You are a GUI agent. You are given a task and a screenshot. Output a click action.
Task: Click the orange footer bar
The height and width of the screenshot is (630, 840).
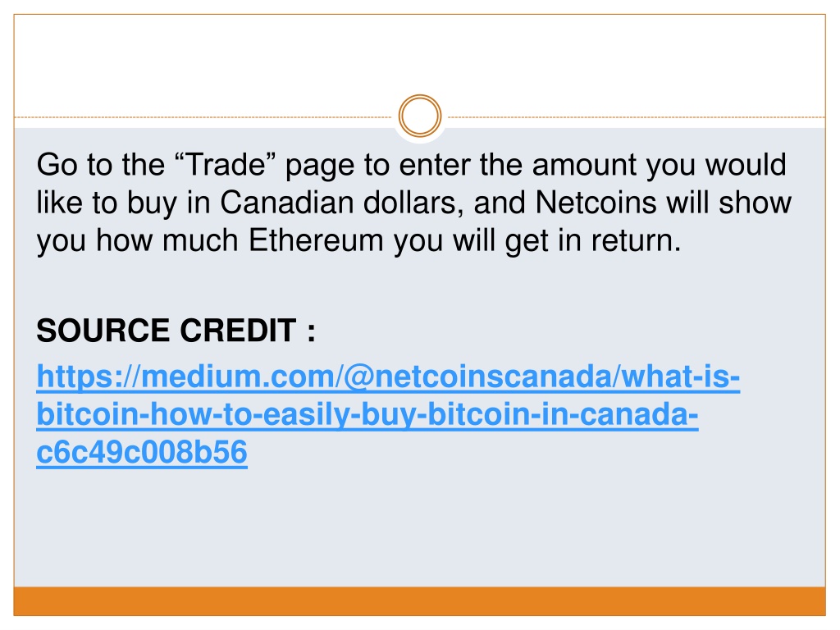pyautogui.click(x=419, y=601)
